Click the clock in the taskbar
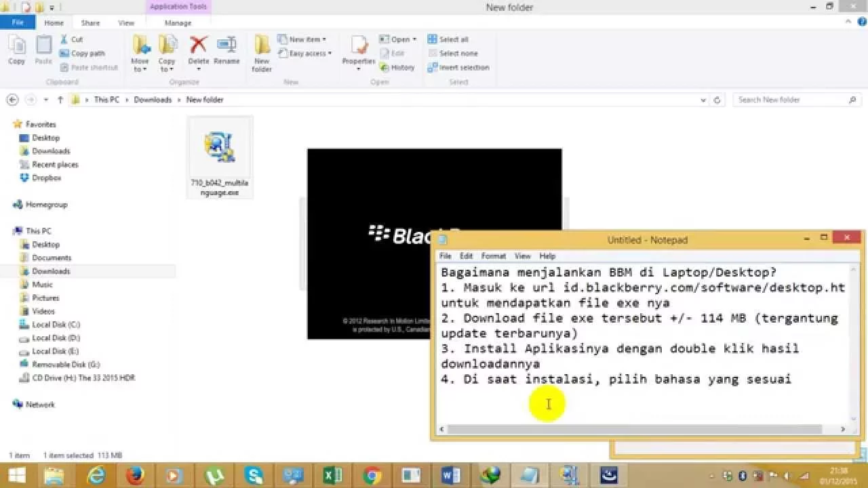Screen dimensions: 868x488 [x=839, y=476]
